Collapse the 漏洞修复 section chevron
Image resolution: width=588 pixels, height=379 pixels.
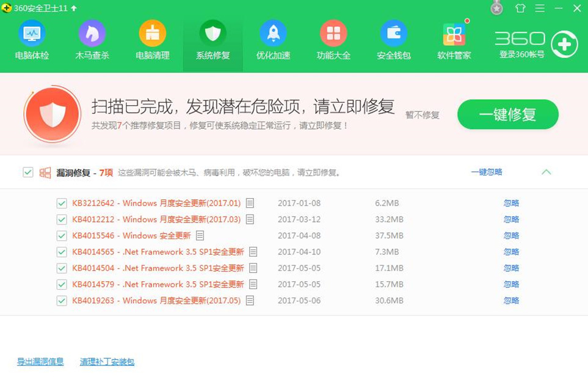click(x=546, y=172)
